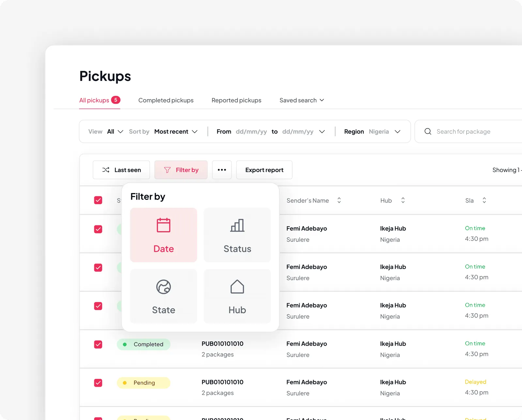Click the On time text in Completed row

pyautogui.click(x=475, y=343)
